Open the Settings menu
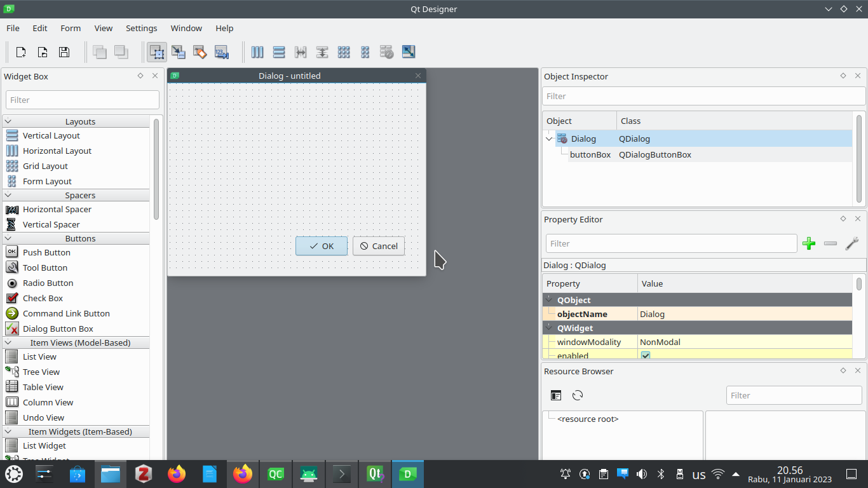This screenshot has width=868, height=488. click(142, 28)
